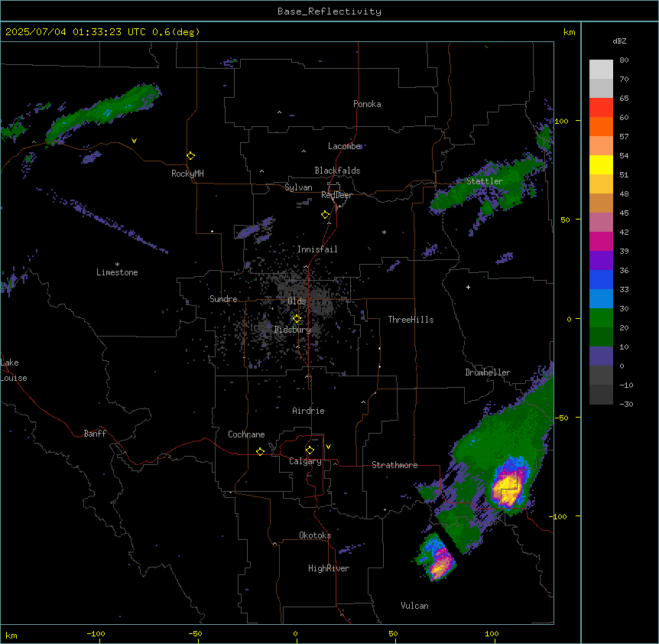Click the Drumheller city label
Image resolution: width=659 pixels, height=644 pixels.
coord(488,372)
